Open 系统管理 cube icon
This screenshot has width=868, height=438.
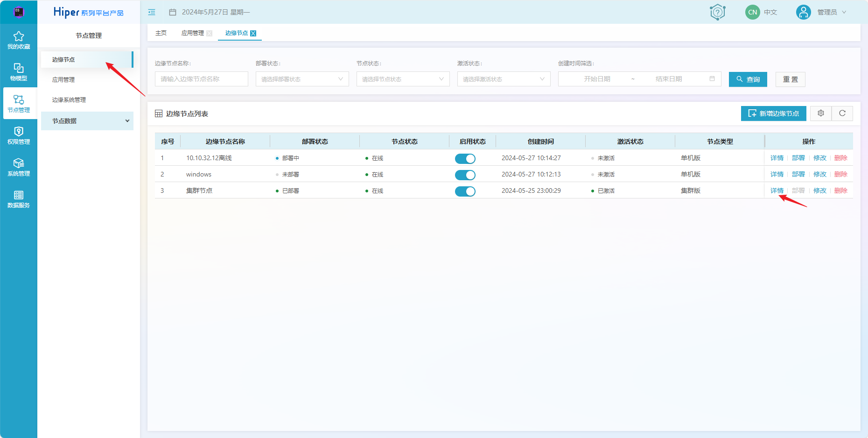(19, 163)
